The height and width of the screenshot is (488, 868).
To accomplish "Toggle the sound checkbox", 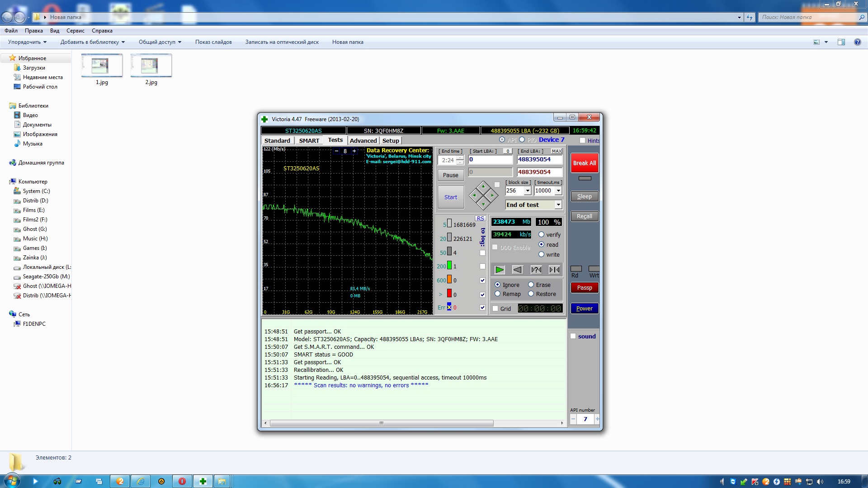I will (x=573, y=336).
